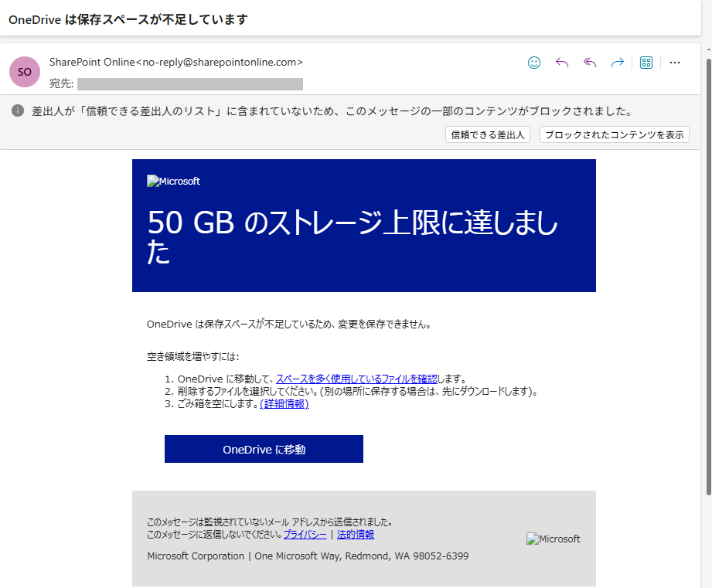Click the Microsoft logo image in the footer
The width and height of the screenshot is (712, 588).
[553, 539]
